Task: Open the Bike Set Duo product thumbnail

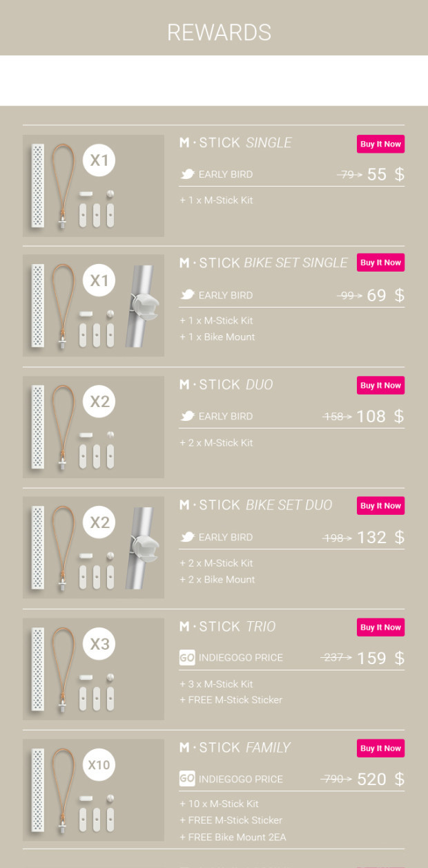Action: point(93,547)
